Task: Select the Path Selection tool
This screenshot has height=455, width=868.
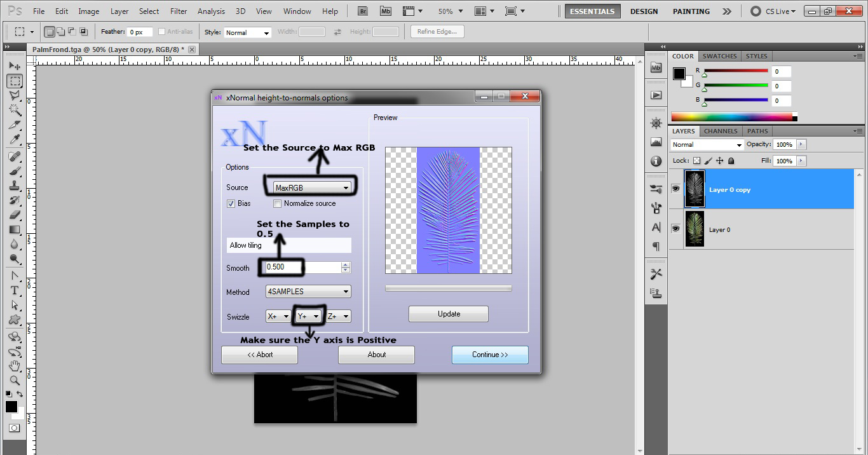Action: coord(15,305)
